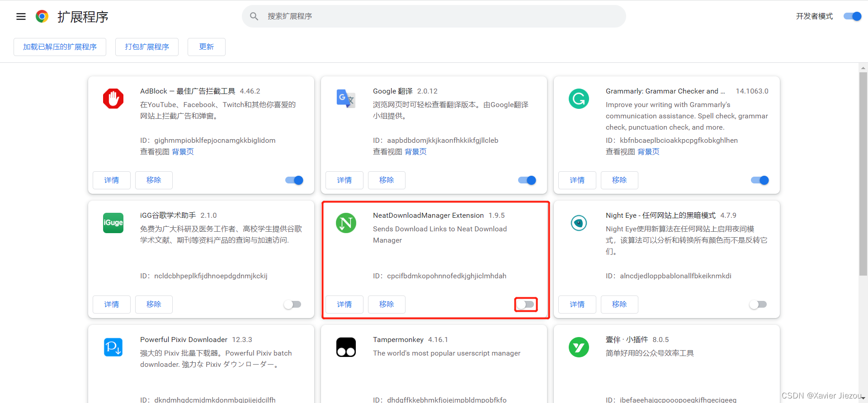Click Grammarly version 14.1063.0 text

tap(752, 91)
